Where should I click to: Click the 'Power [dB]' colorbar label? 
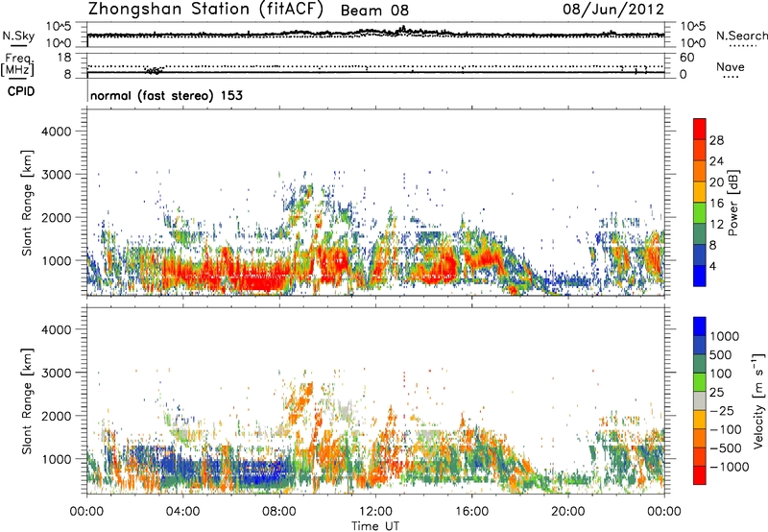click(733, 203)
